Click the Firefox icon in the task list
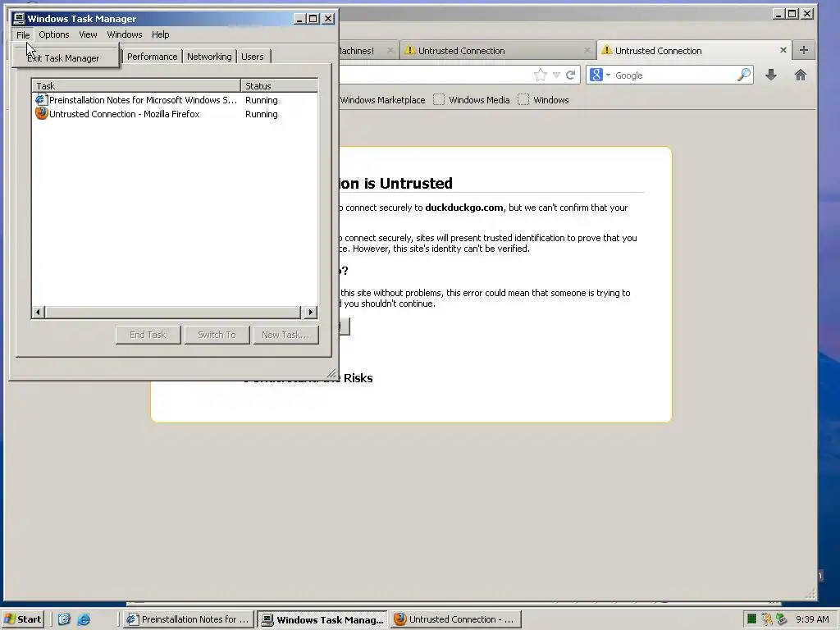 [x=41, y=113]
